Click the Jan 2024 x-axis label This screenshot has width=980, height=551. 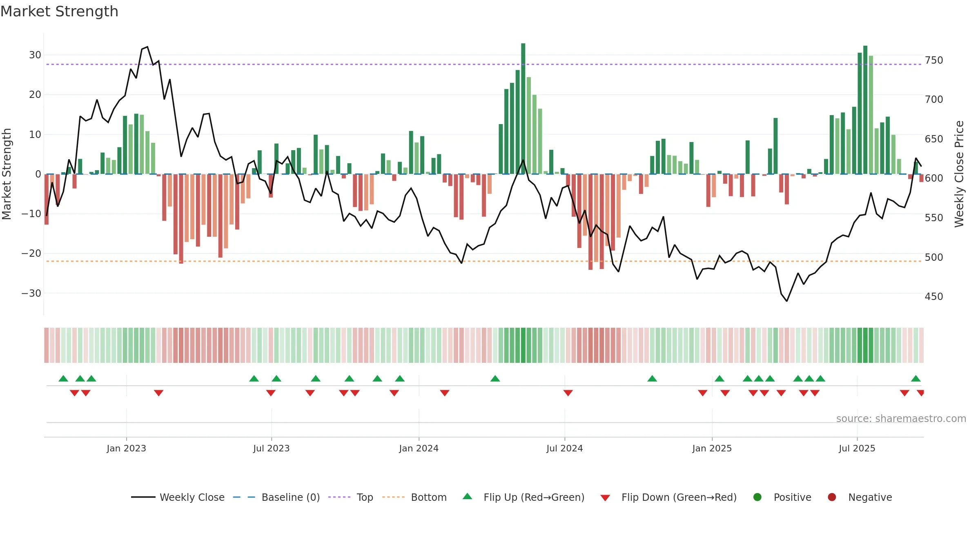[419, 448]
